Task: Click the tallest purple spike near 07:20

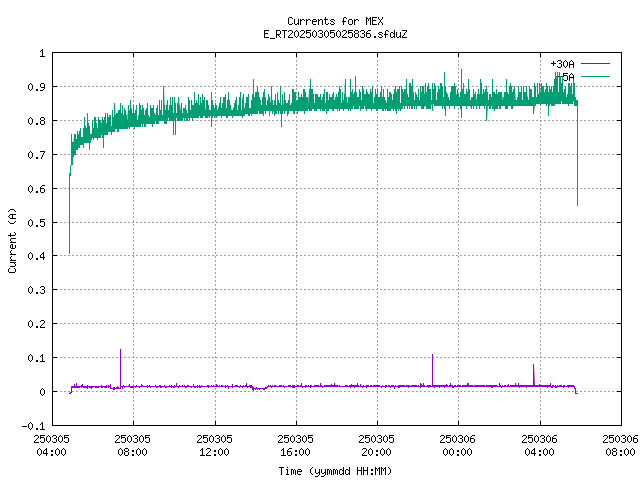Action: coord(120,367)
